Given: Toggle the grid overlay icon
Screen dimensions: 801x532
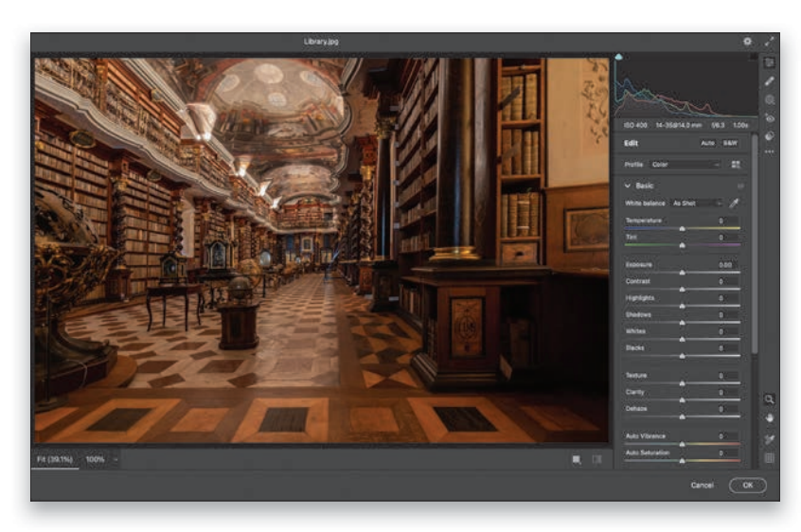Looking at the screenshot, I should click(769, 458).
